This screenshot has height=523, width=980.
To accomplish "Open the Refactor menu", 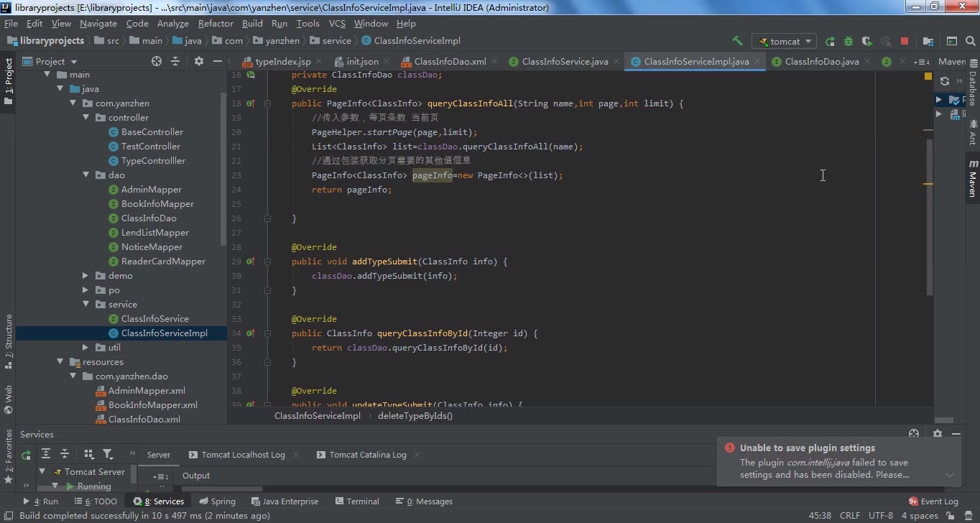I will tap(216, 23).
